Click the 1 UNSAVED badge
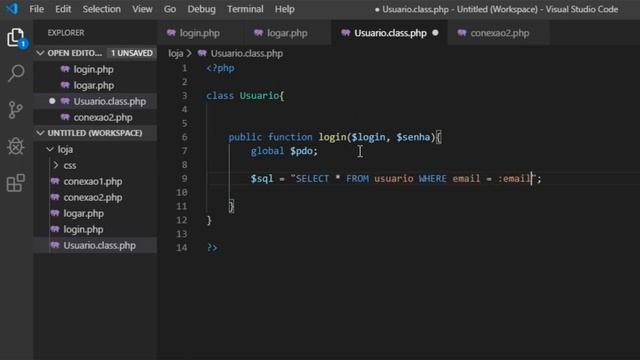Screen dimensions: 640x360 point(131,53)
